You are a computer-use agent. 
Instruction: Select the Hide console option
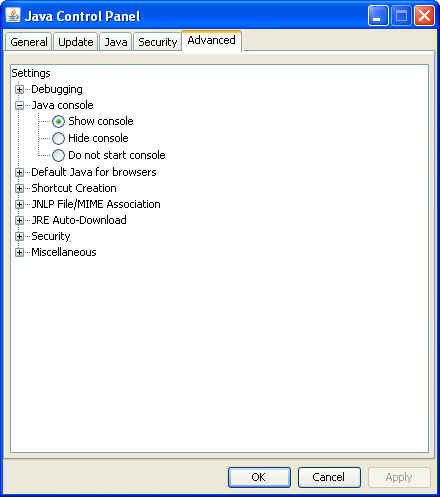[58, 138]
